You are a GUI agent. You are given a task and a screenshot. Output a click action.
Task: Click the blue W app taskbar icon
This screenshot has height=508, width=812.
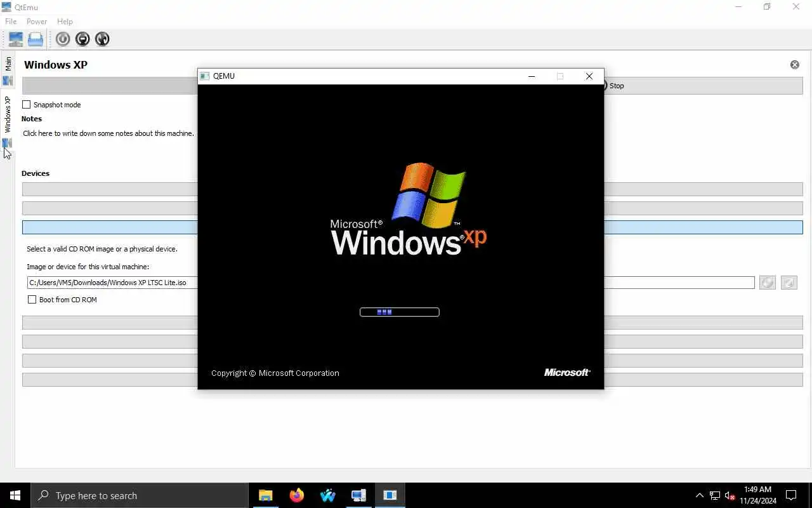[x=328, y=495]
